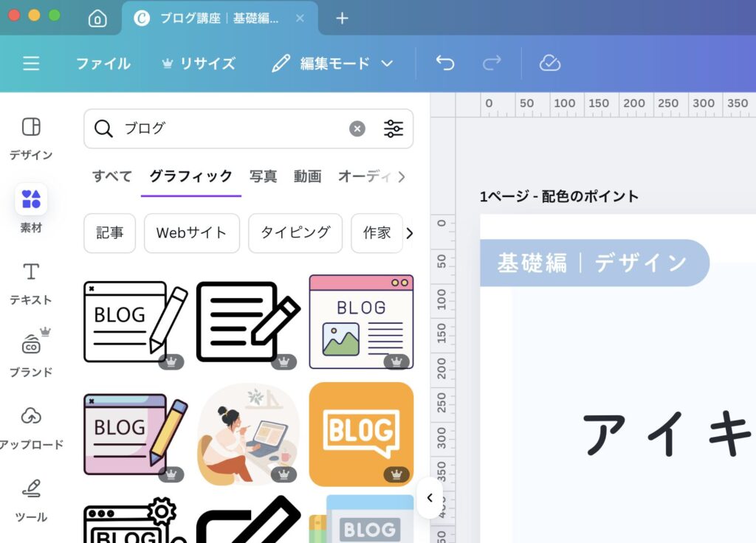The width and height of the screenshot is (756, 543).
Task: Click the undo arrow
Action: 445,63
